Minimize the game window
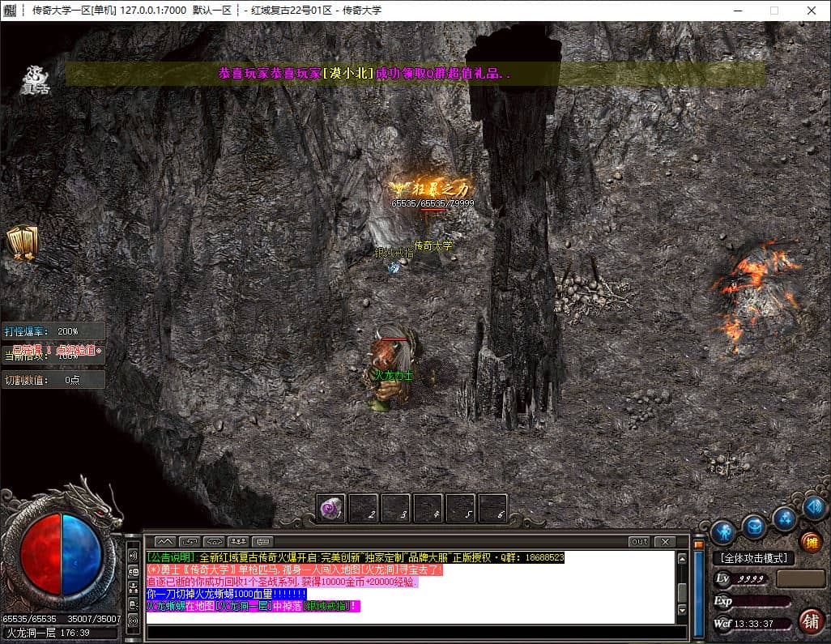 (x=738, y=11)
